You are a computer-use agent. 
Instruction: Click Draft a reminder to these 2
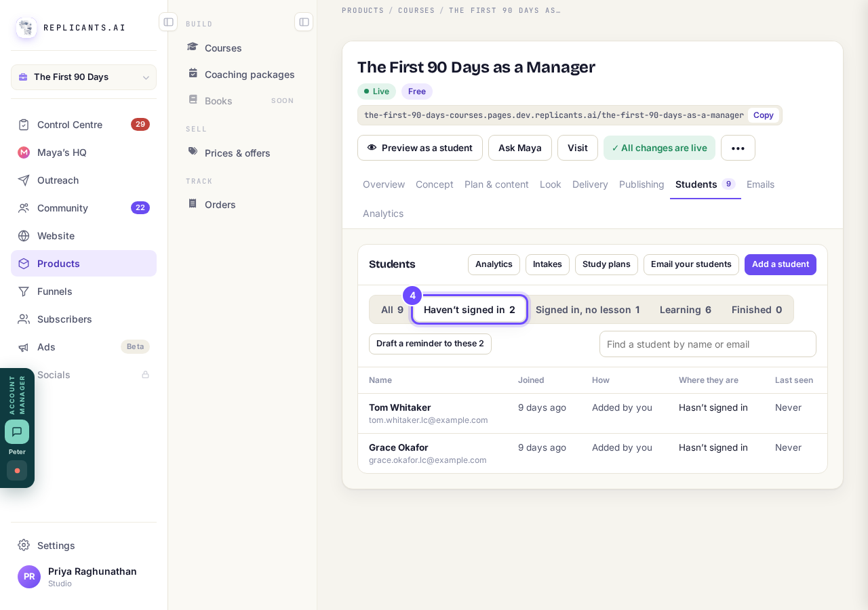click(x=430, y=344)
